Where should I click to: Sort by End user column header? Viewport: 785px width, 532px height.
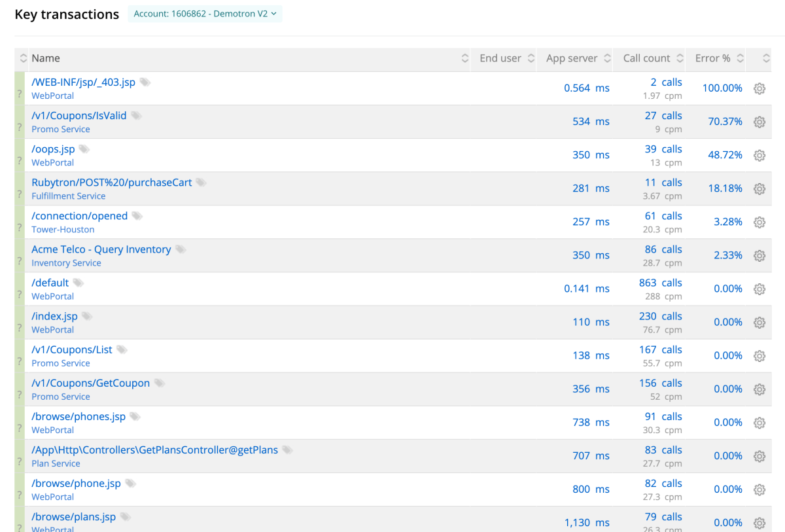click(500, 58)
